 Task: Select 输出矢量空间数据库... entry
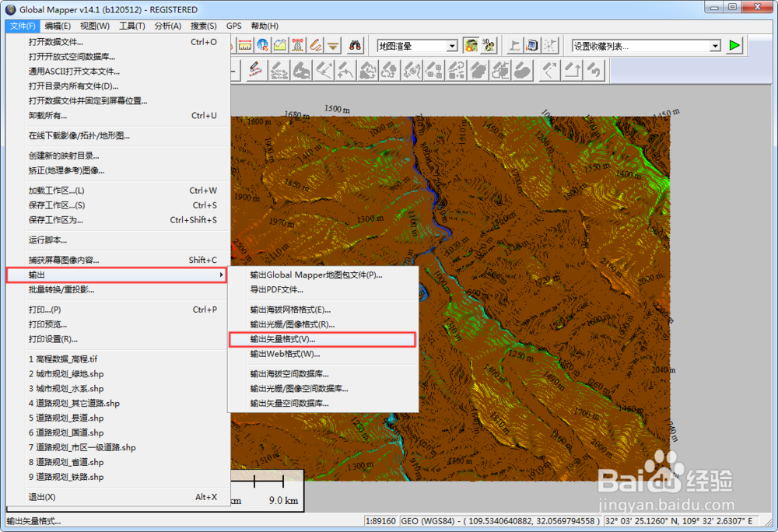323,403
